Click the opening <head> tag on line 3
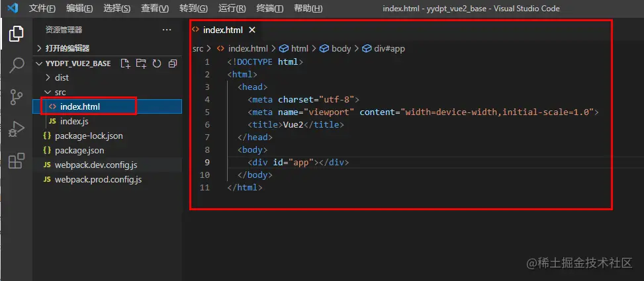This screenshot has width=644, height=281. click(x=253, y=87)
